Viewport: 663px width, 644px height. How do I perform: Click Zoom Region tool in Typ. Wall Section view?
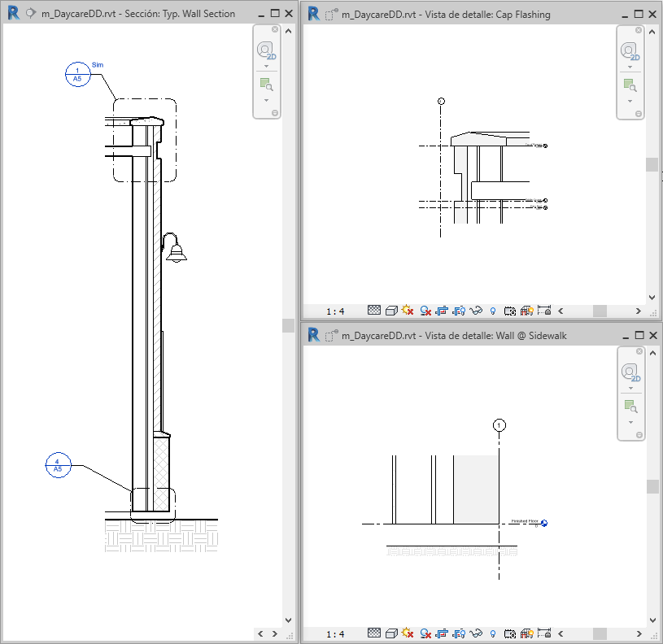266,85
